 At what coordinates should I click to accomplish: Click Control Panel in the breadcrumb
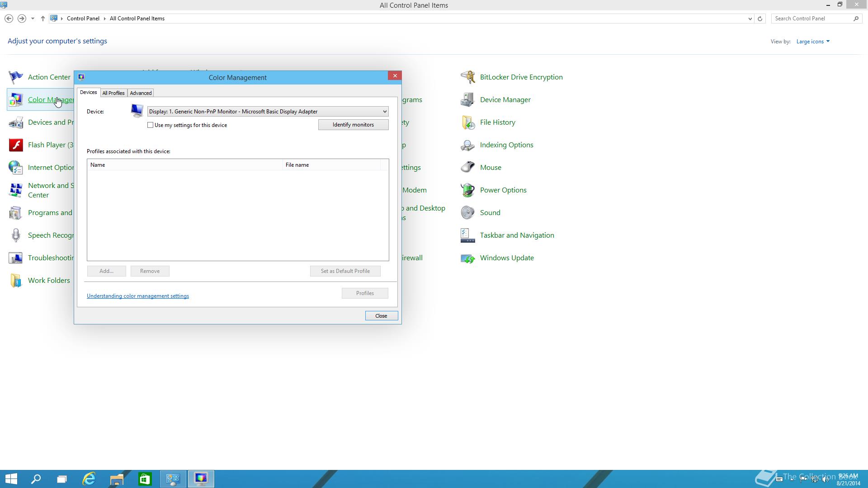click(83, 19)
